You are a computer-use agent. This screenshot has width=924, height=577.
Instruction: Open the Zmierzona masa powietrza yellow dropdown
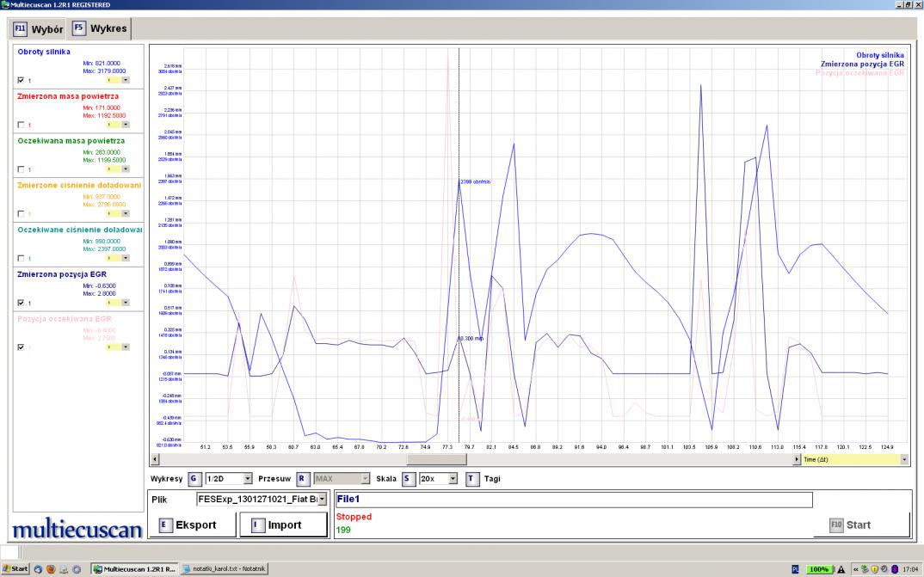[118, 125]
